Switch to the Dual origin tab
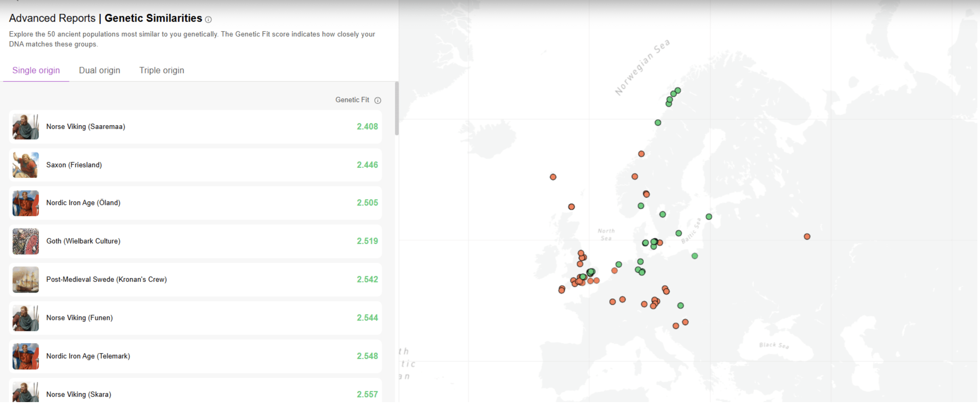980x406 pixels. point(99,70)
